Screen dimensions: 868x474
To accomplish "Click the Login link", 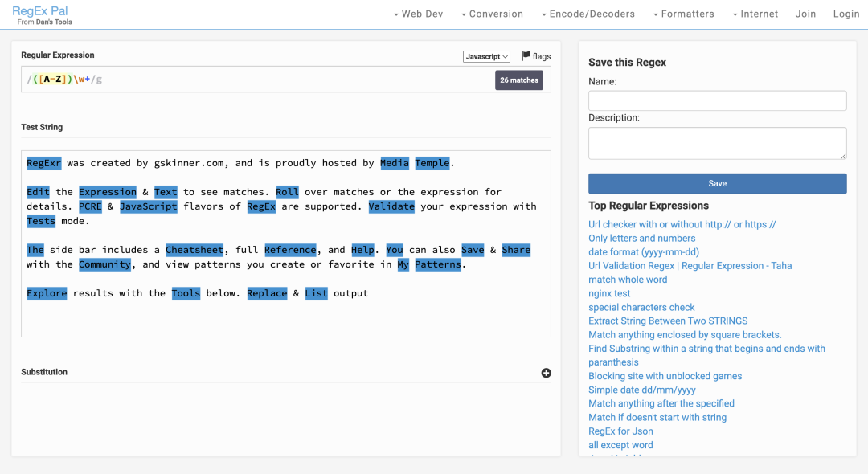I will pos(845,14).
